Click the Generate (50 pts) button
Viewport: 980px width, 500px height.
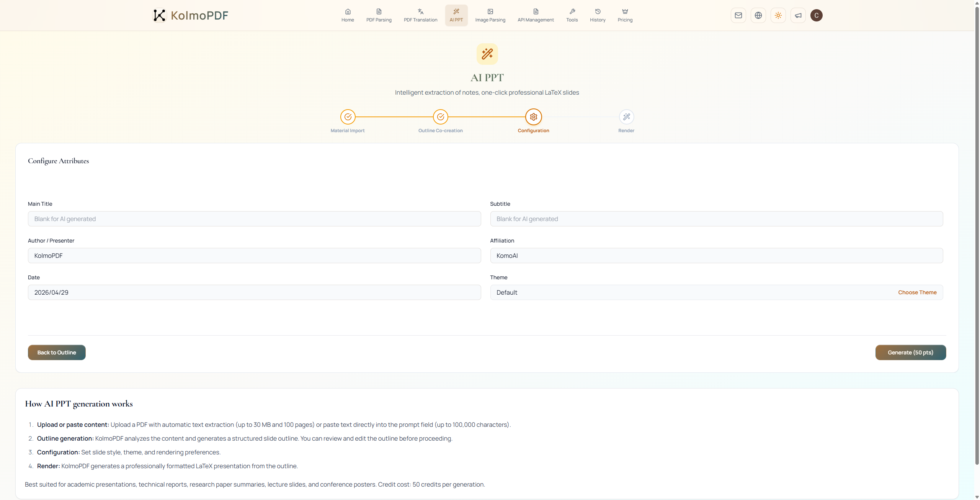click(x=910, y=352)
